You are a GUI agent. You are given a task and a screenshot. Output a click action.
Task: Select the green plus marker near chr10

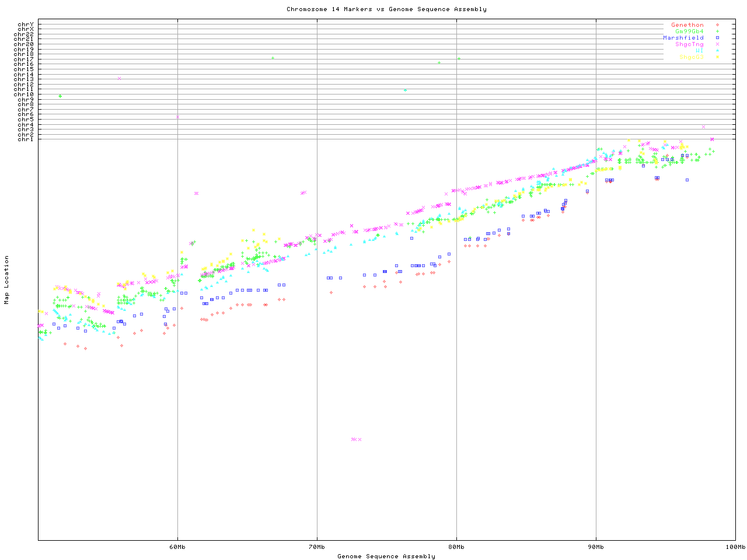pos(60,96)
